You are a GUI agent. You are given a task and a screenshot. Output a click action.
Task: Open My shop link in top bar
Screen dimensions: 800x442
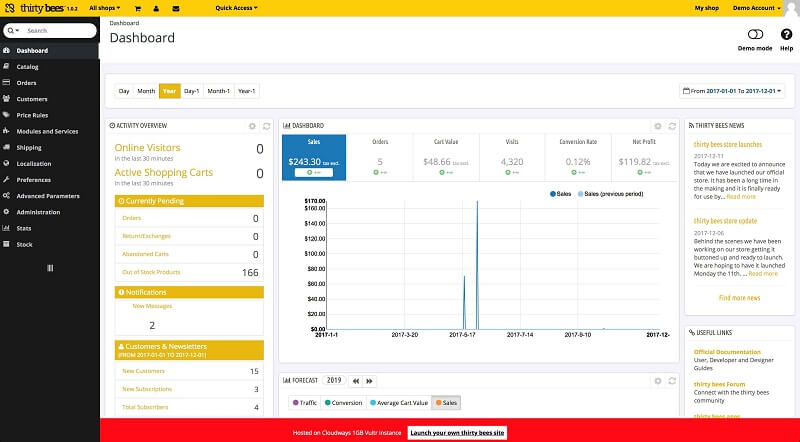[x=707, y=8]
